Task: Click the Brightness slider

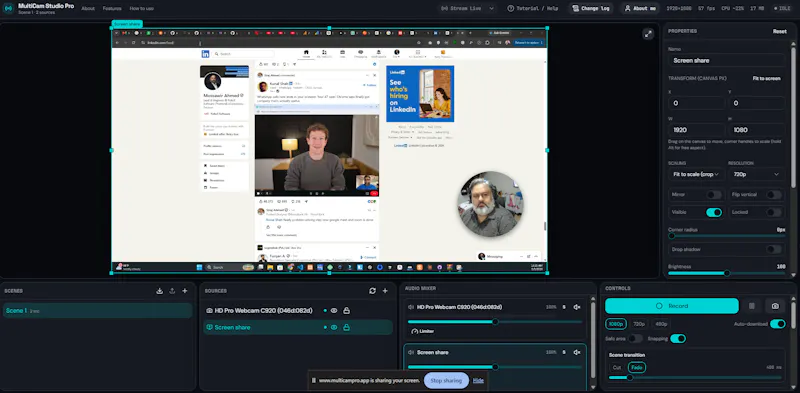Action: click(x=727, y=273)
